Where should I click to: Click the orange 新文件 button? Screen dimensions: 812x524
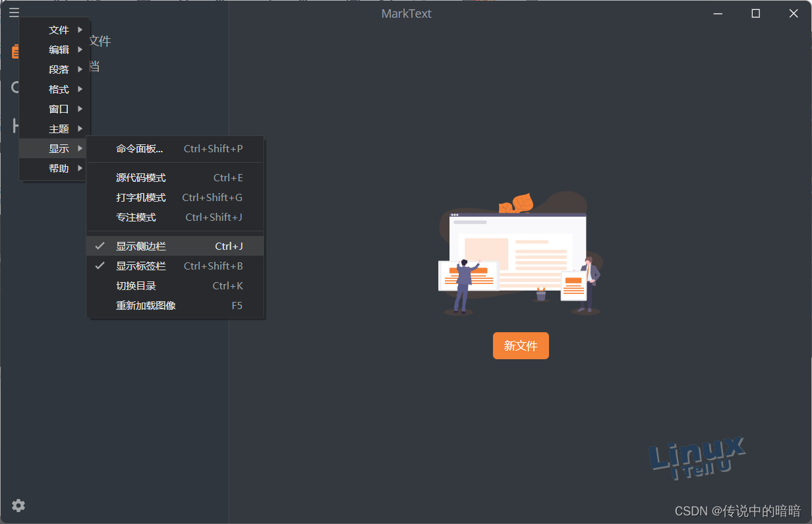click(x=521, y=345)
